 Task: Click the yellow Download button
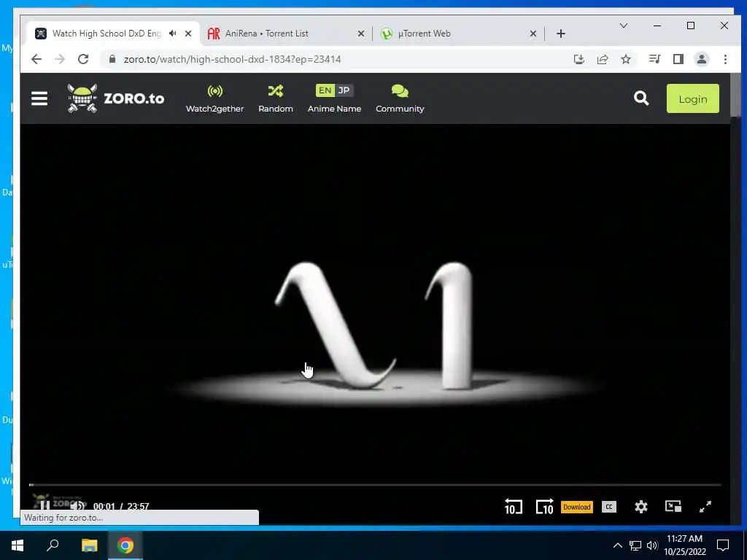(x=576, y=507)
